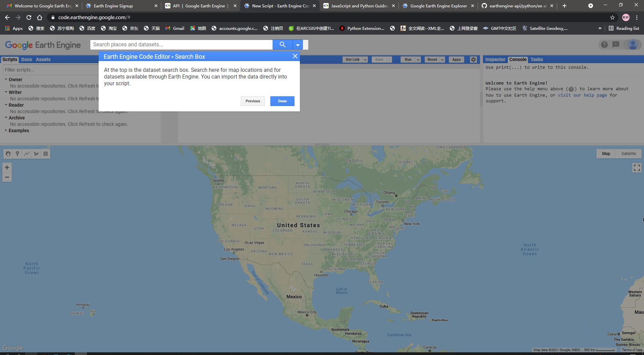The height and width of the screenshot is (355, 644).
Task: Switch to the Scripts tab
Action: click(10, 59)
